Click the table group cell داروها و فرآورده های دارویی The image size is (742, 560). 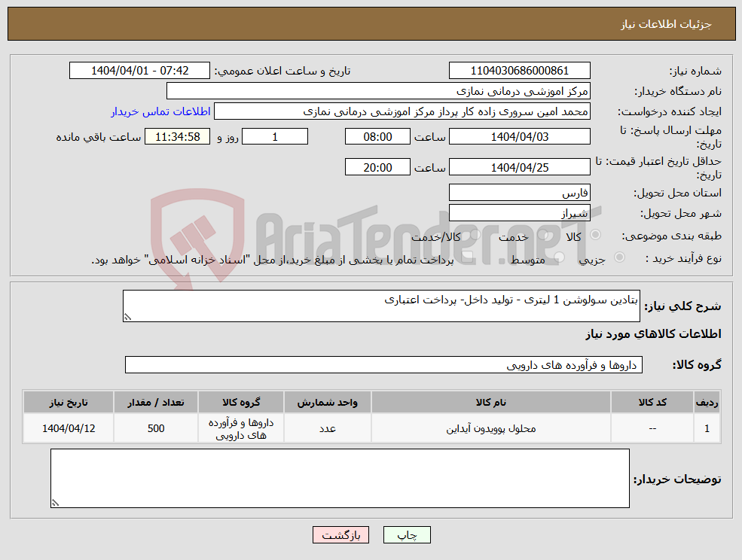(241, 428)
